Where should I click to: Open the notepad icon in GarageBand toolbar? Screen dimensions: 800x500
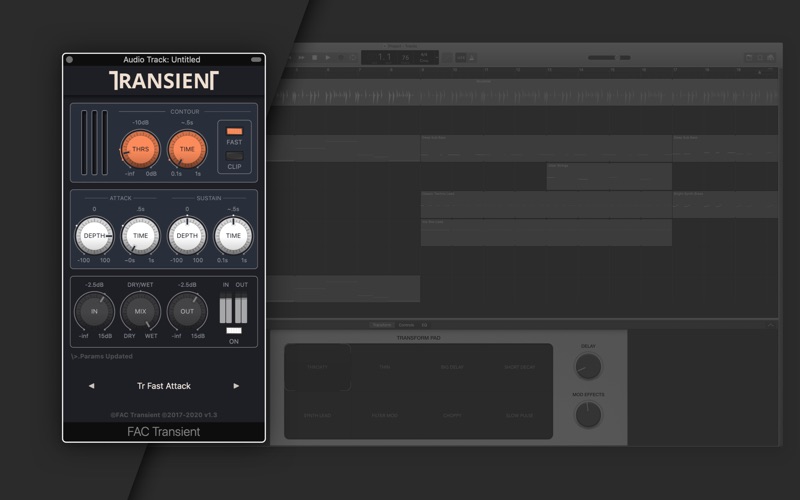(x=749, y=58)
